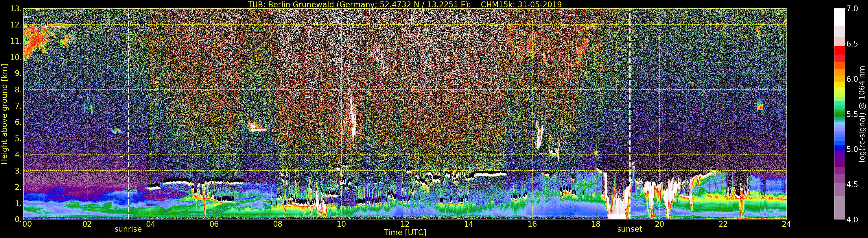Select the "sunrise" label below the time axis
Image resolution: width=868 pixels, height=238 pixels.
(128, 229)
